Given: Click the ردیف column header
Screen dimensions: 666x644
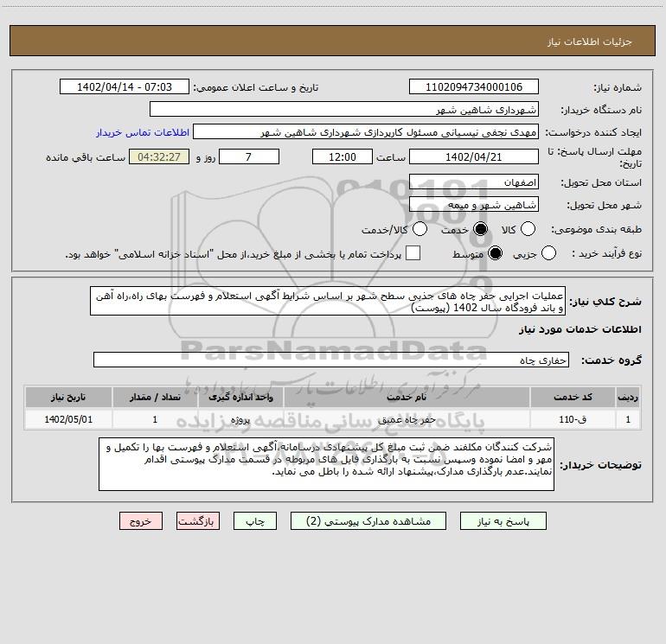Looking at the screenshot, I should point(628,398).
